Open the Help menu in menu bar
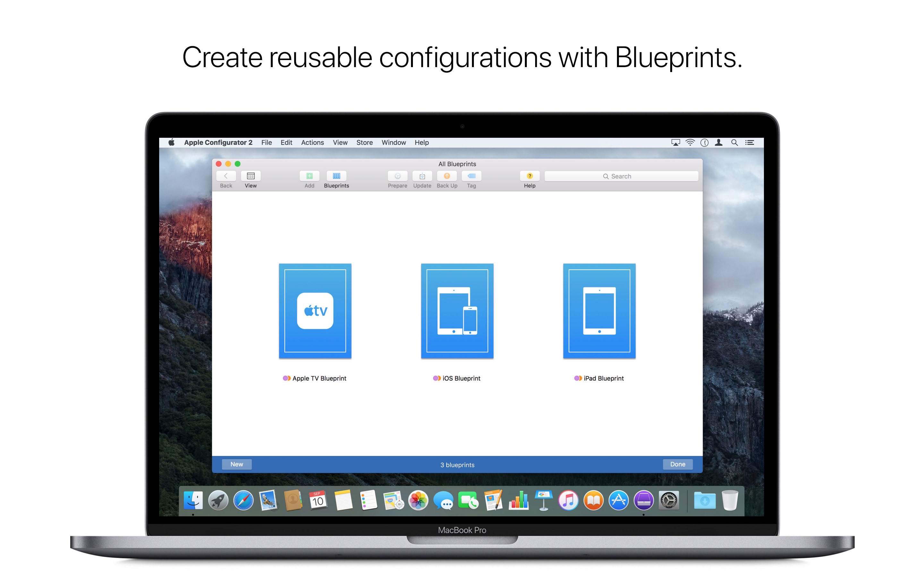 422,142
